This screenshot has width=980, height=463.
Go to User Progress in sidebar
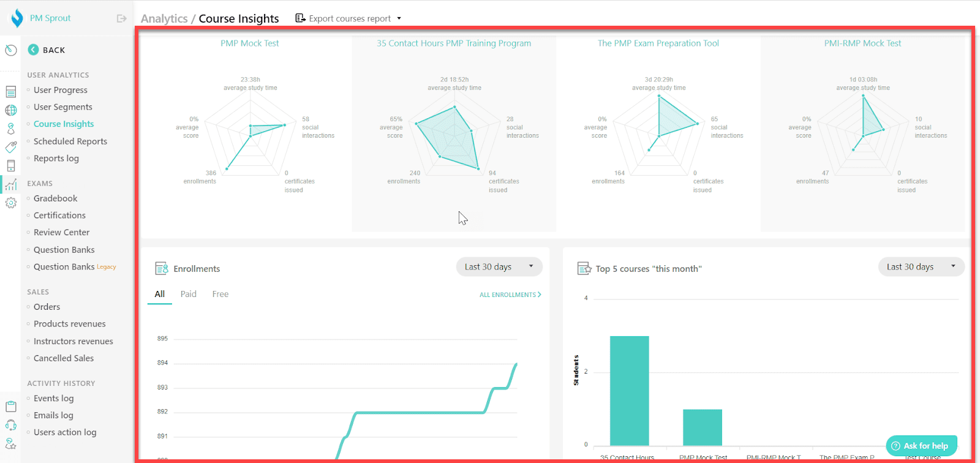[61, 90]
